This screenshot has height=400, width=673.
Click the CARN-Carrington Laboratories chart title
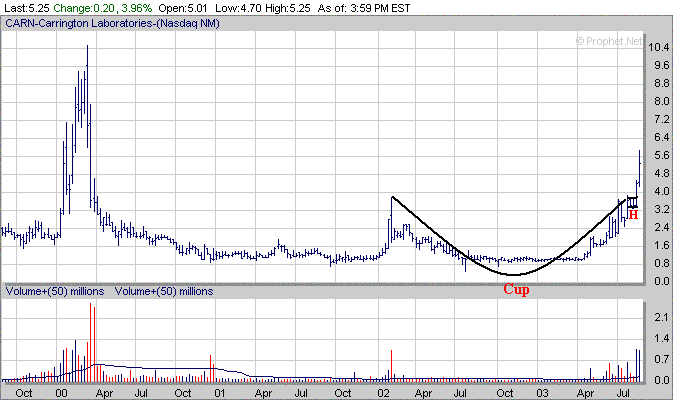(x=112, y=23)
